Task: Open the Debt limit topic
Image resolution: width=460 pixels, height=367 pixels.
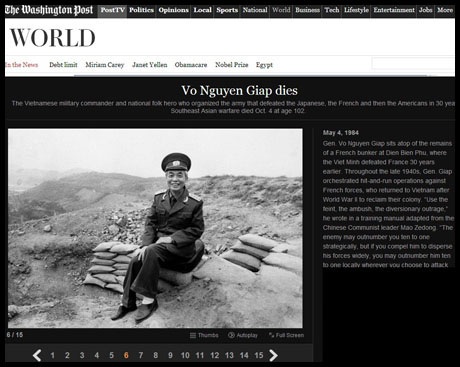Action: (x=63, y=65)
